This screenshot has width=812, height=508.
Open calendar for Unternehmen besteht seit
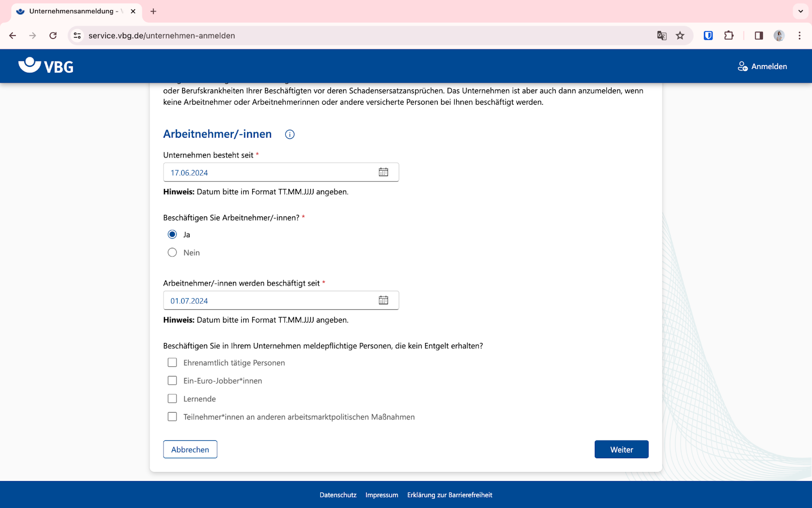point(384,172)
